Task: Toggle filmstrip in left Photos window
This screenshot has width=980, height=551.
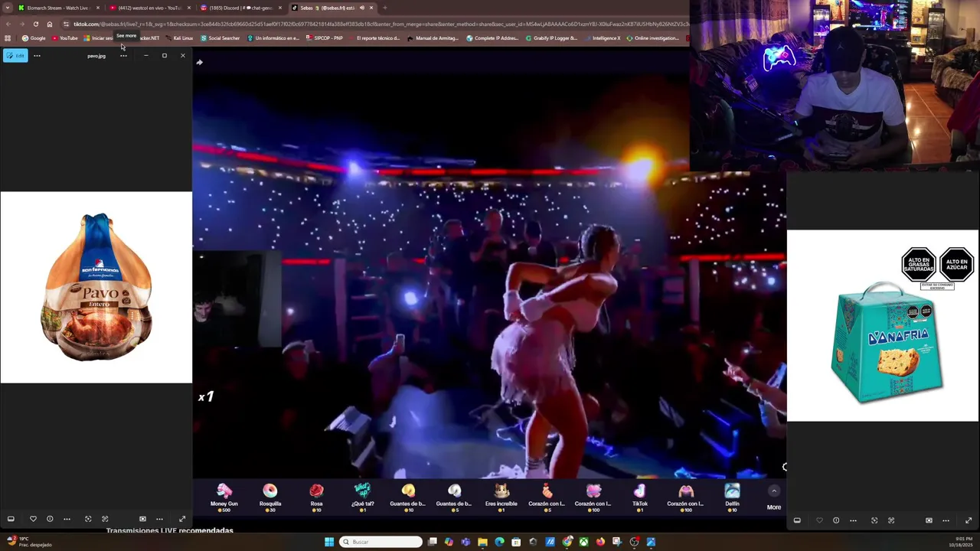Action: pyautogui.click(x=11, y=520)
